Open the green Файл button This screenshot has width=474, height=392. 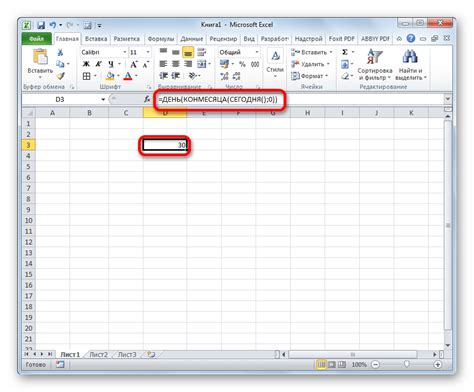[x=36, y=39]
